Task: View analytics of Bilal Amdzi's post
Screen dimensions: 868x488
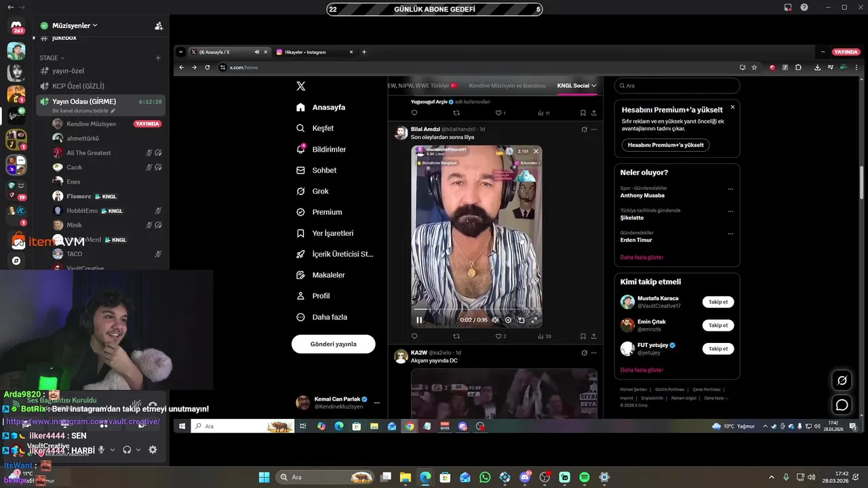Action: [x=545, y=336]
